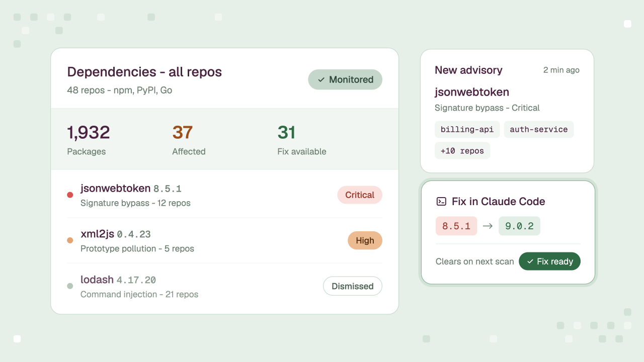Select the new version 9.0.2 chip
This screenshot has height=362, width=644.
point(519,226)
